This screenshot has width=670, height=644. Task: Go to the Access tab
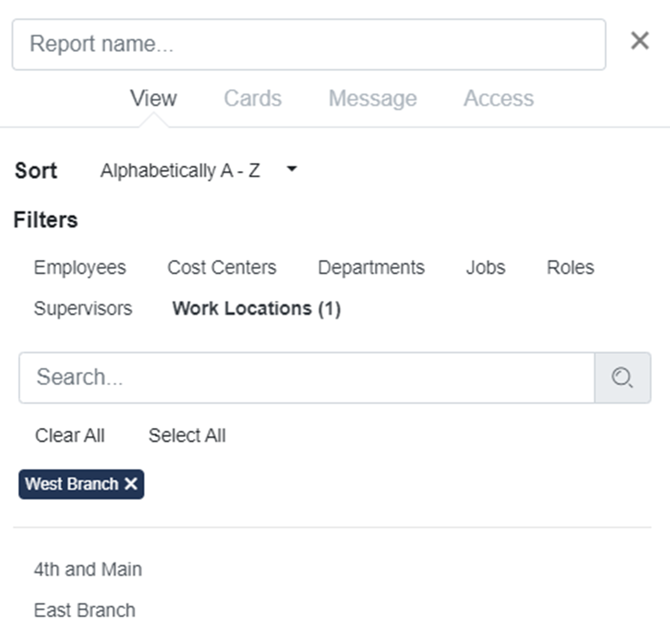498,98
